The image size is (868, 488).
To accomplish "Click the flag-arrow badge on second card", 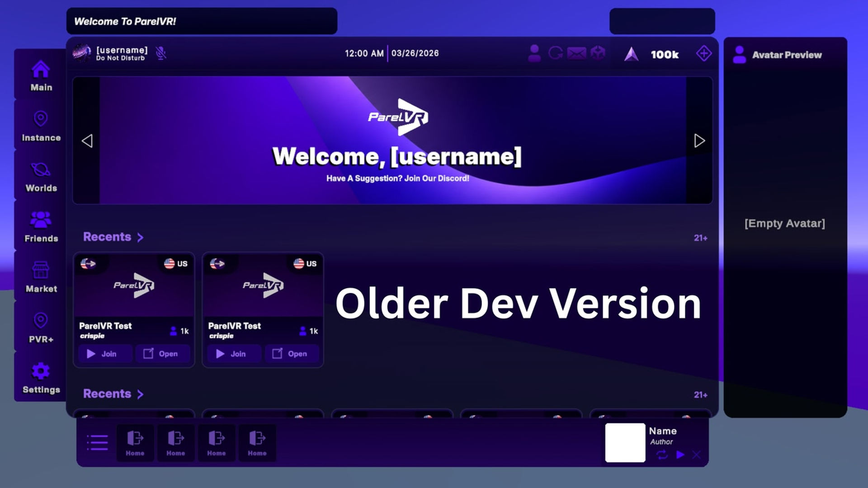I will tap(217, 263).
